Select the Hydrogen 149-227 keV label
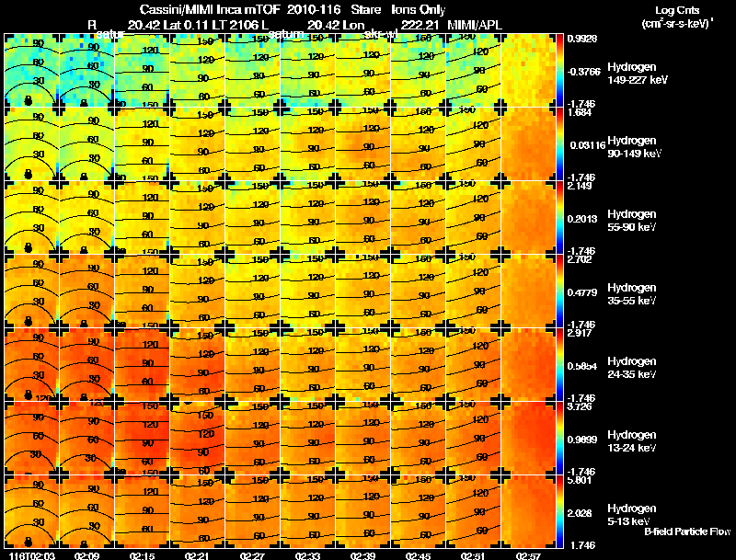This screenshot has height=560, width=736. (x=637, y=74)
